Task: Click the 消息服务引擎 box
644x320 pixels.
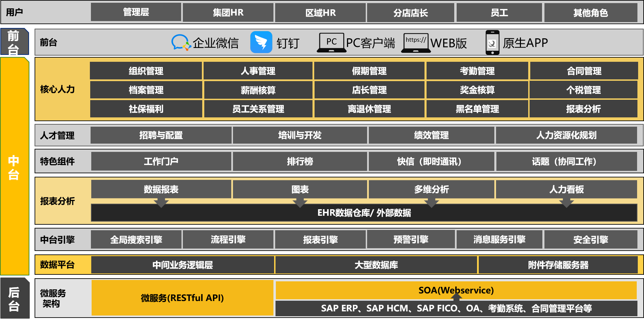Action: [499, 239]
